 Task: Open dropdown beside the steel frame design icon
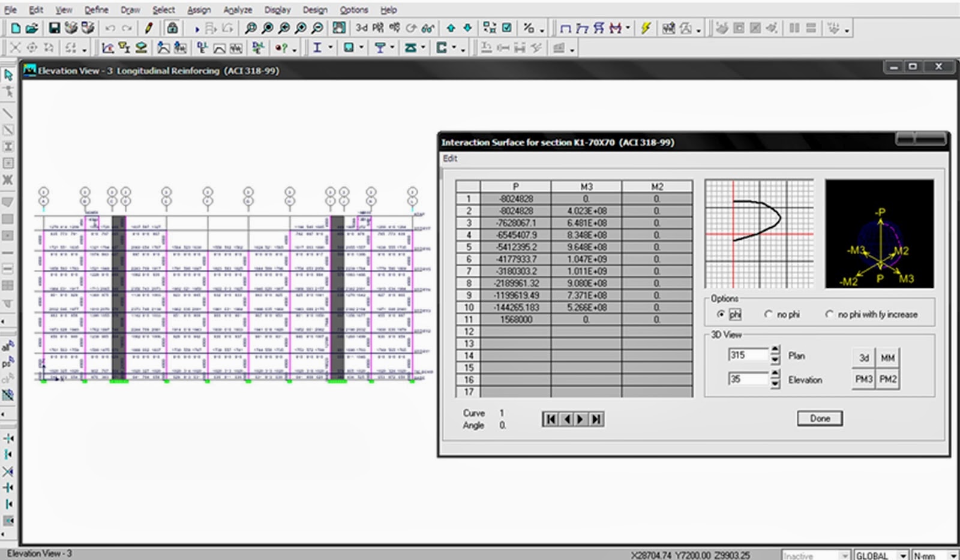pos(330,48)
